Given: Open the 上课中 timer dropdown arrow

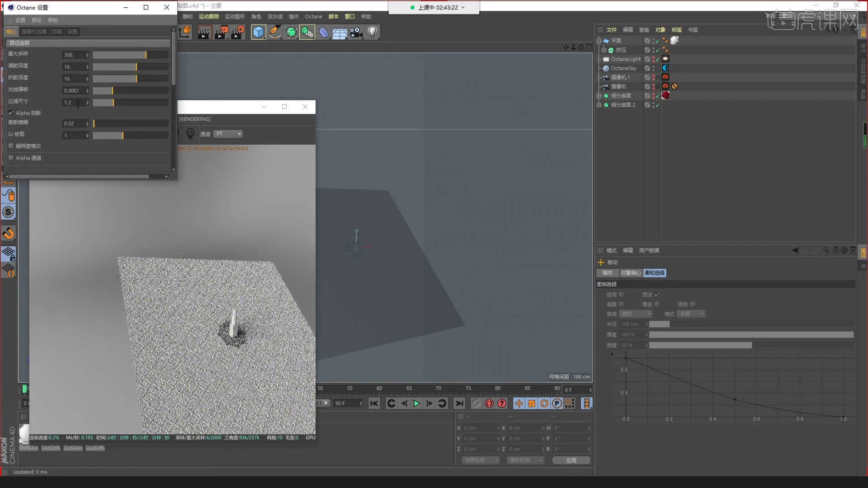Looking at the screenshot, I should pyautogui.click(x=463, y=8).
